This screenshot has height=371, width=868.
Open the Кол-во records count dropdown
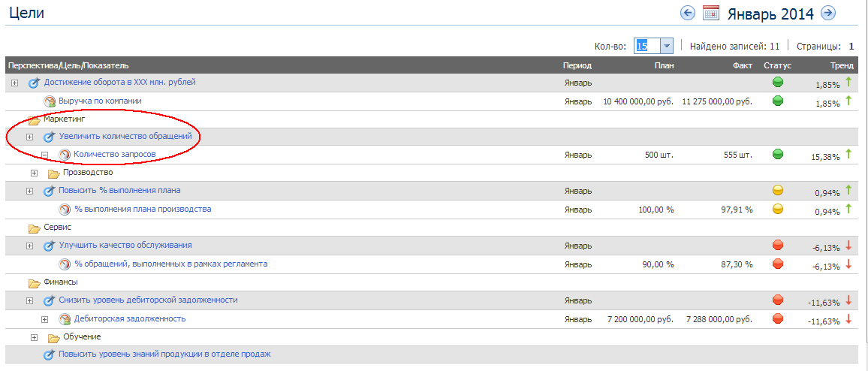666,46
